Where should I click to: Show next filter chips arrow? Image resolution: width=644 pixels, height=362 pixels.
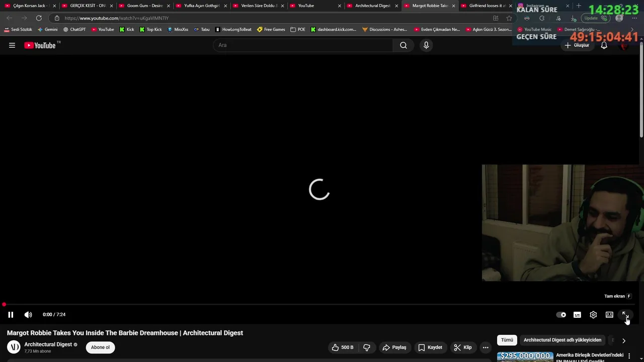pyautogui.click(x=624, y=340)
